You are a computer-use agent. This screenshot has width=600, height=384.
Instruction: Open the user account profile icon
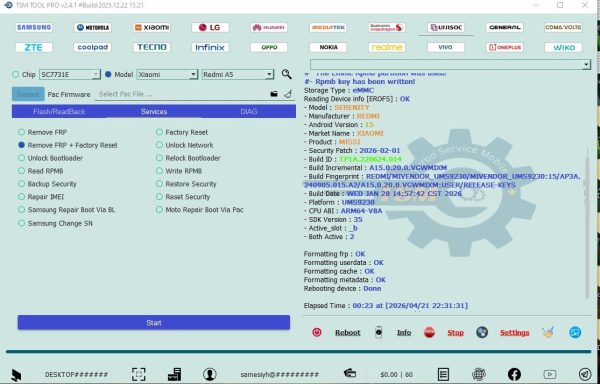[x=210, y=374]
